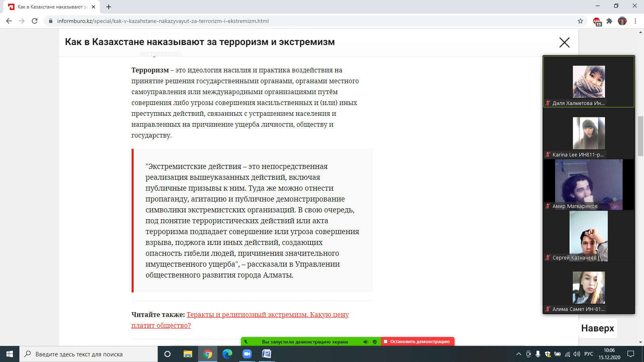The image size is (644, 362).
Task: Open the Windows notification center
Action: (631, 354)
